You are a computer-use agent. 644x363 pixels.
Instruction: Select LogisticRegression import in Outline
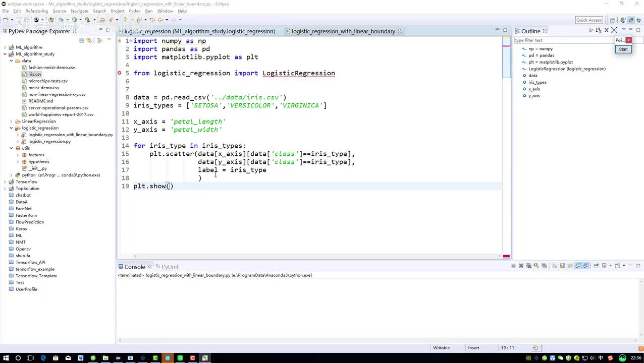pos(567,69)
